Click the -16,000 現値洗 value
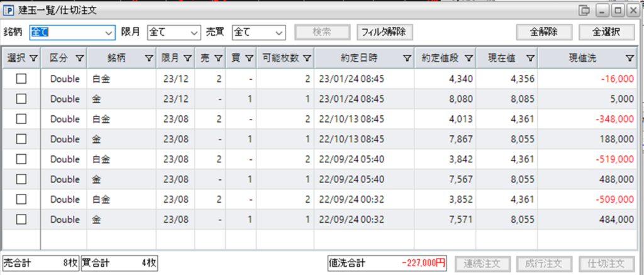The image size is (644, 275). (x=617, y=79)
